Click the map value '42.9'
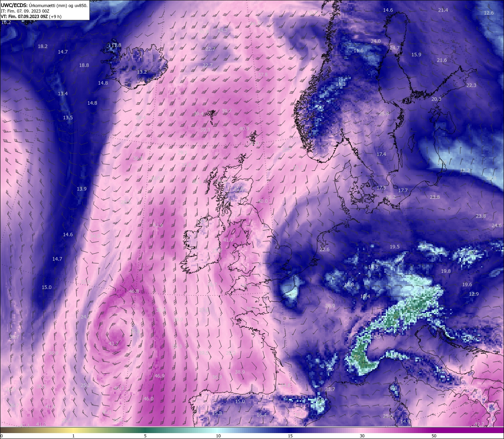Viewport: 504px width, 439px height. tap(158, 226)
